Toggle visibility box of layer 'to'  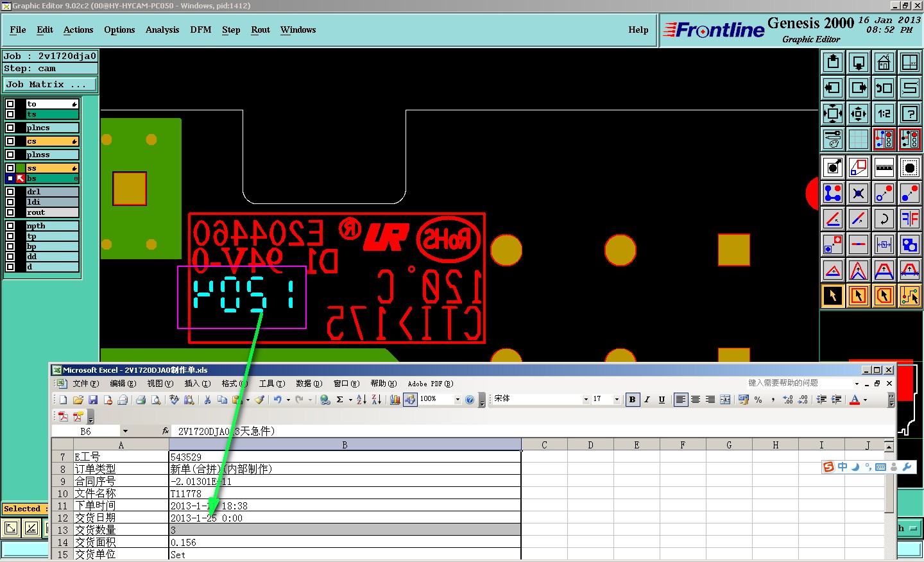tap(11, 104)
